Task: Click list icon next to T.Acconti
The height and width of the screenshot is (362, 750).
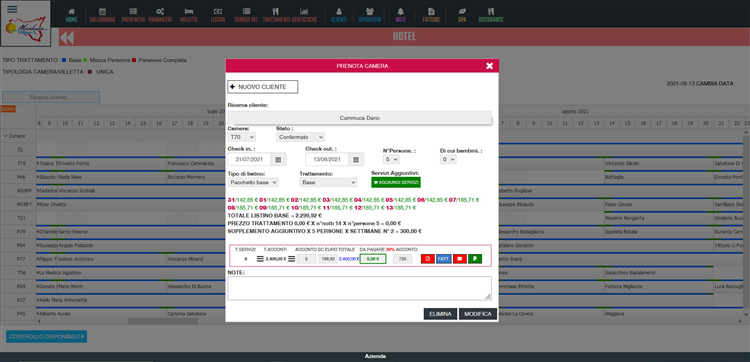Action: (x=291, y=259)
